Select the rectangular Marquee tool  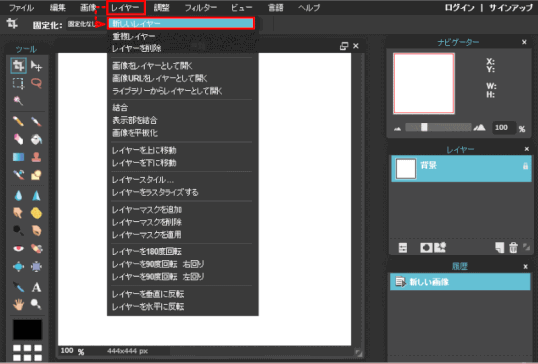[18, 83]
